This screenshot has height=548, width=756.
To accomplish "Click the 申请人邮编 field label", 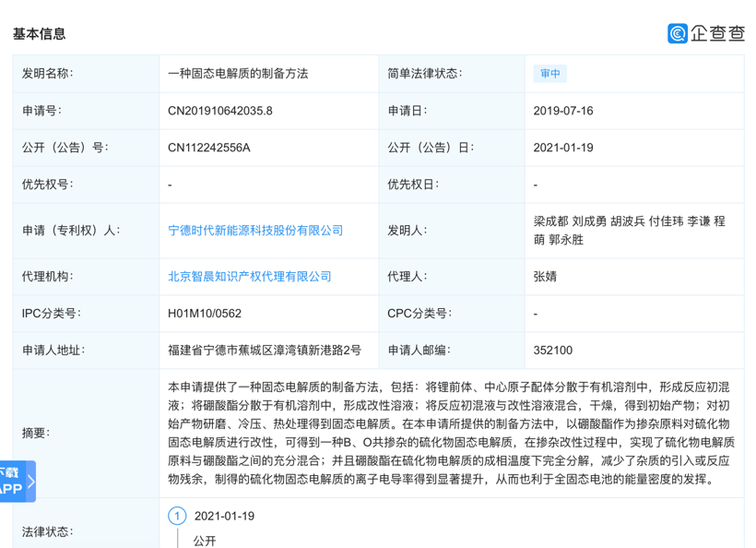I will (419, 351).
